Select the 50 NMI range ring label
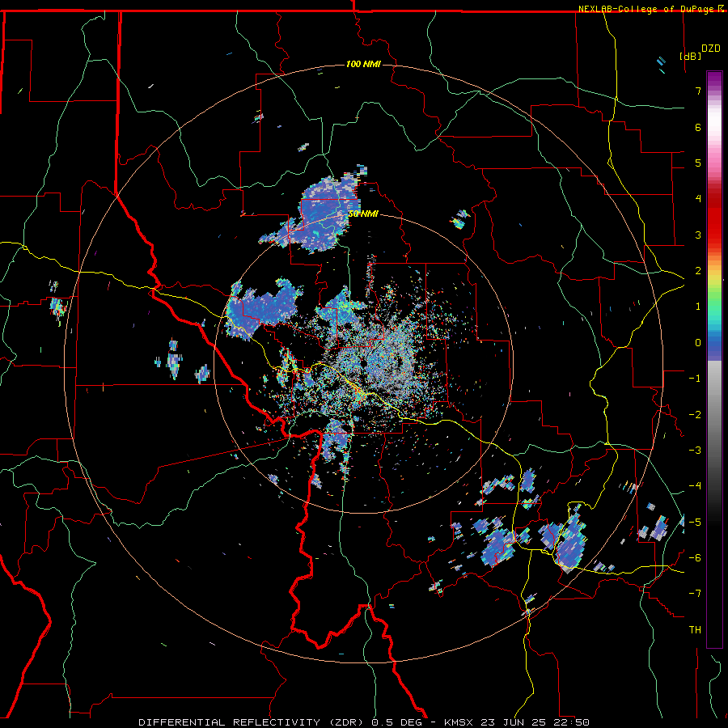 (363, 214)
